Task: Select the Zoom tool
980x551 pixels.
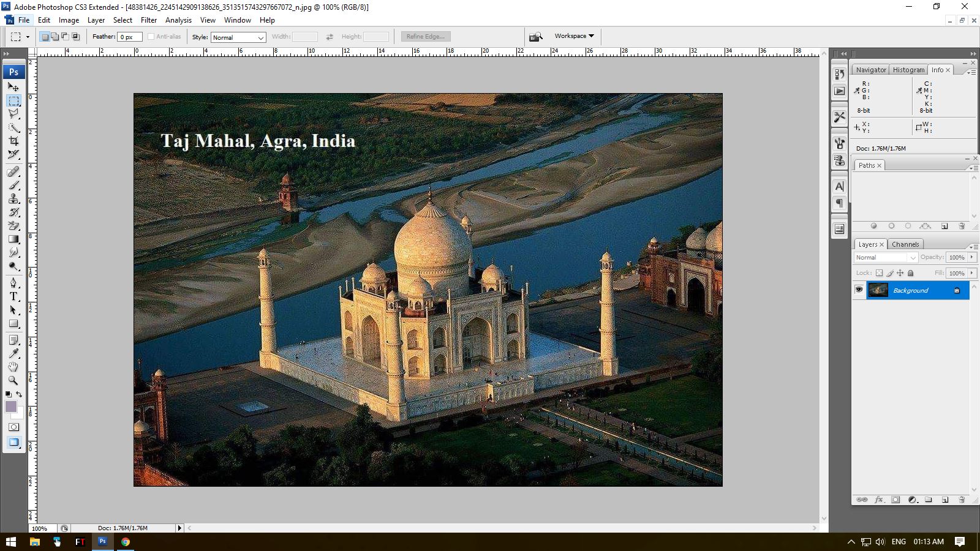Action: 13,381
